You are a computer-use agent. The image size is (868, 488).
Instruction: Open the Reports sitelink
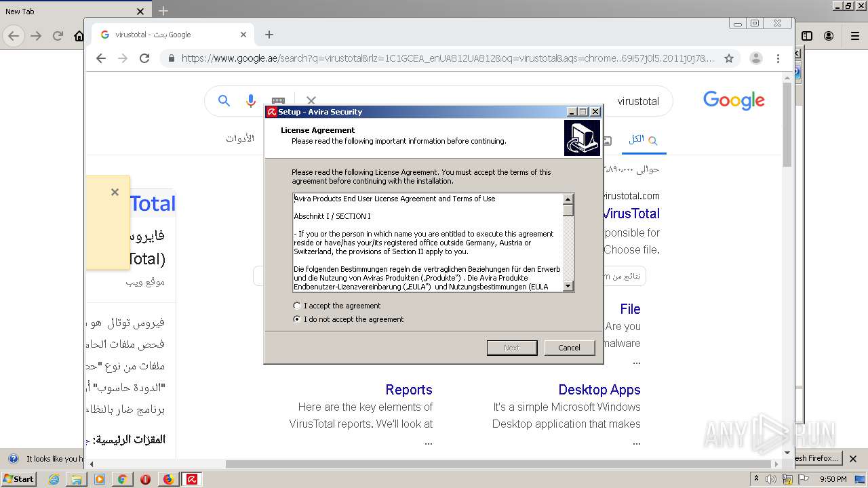click(409, 390)
